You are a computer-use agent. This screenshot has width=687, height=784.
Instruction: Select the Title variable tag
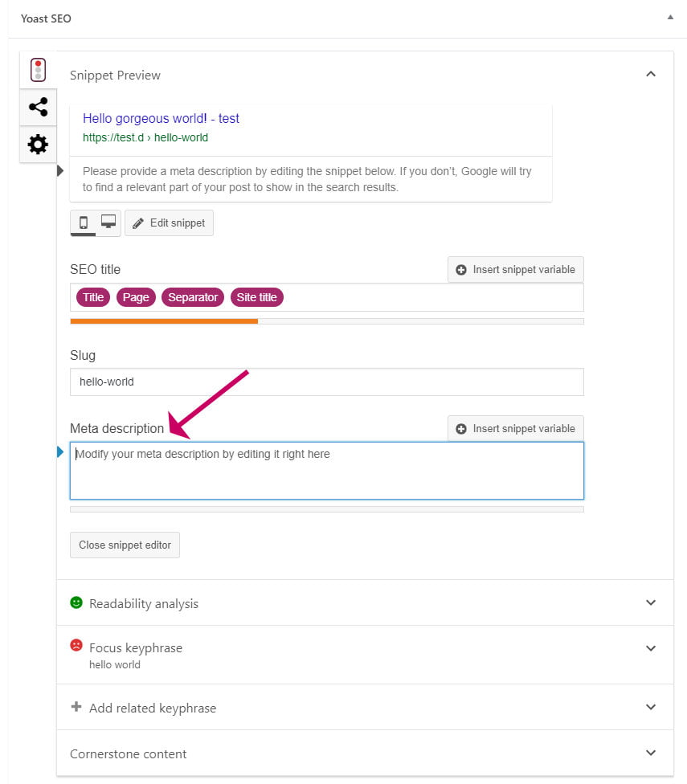point(93,297)
